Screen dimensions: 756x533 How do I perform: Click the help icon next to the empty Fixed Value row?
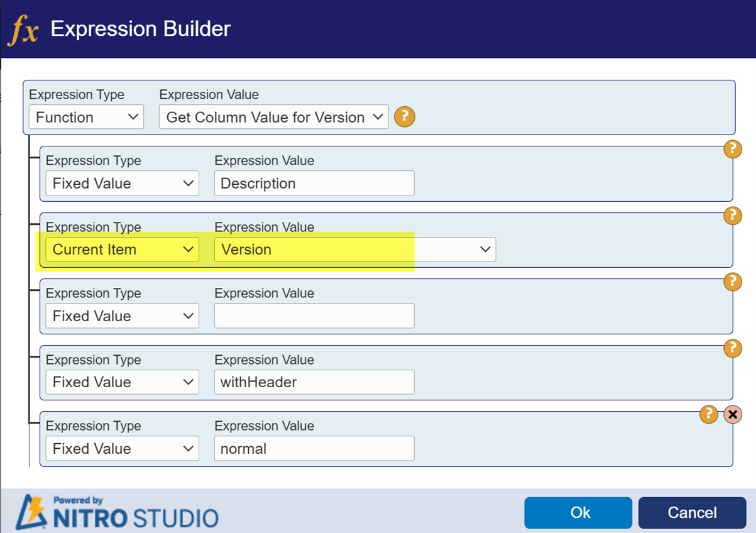coord(732,282)
